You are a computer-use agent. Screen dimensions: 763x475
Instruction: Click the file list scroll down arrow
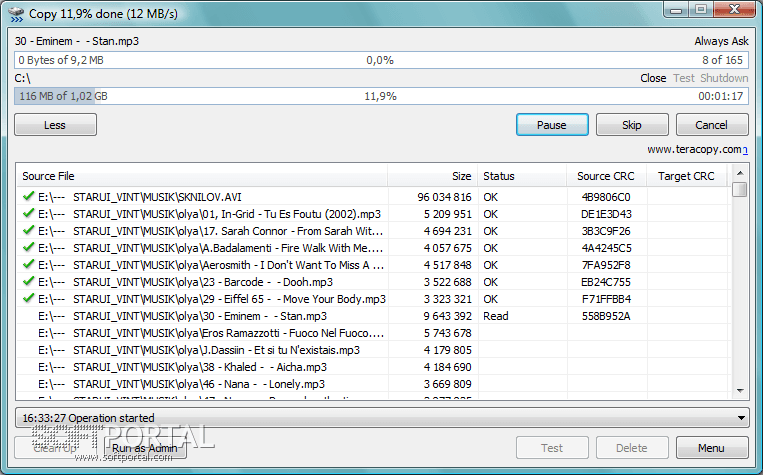click(740, 390)
